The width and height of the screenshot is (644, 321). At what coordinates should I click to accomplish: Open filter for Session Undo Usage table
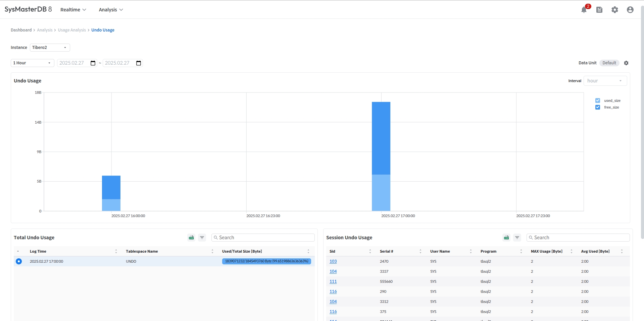[x=517, y=238]
